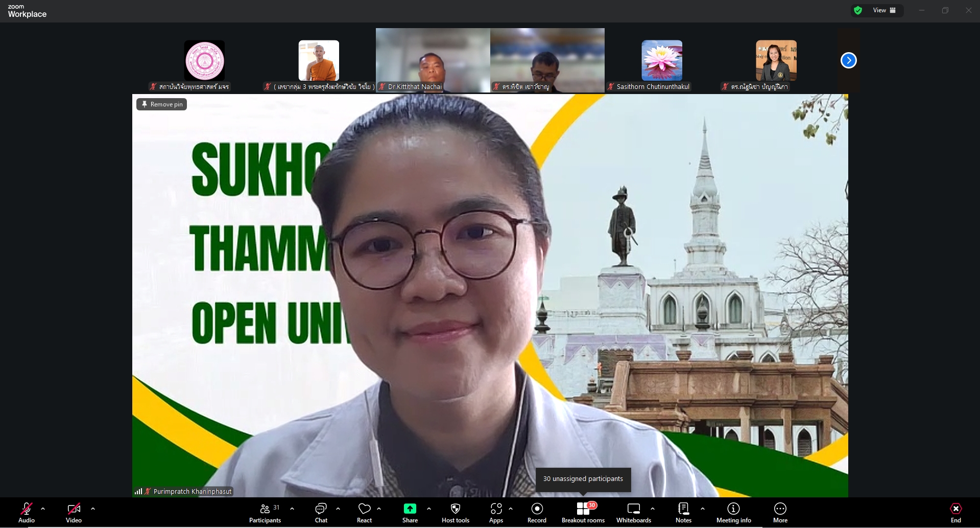Open the Whiteboards icon
The height and width of the screenshot is (528, 980).
coord(633,509)
